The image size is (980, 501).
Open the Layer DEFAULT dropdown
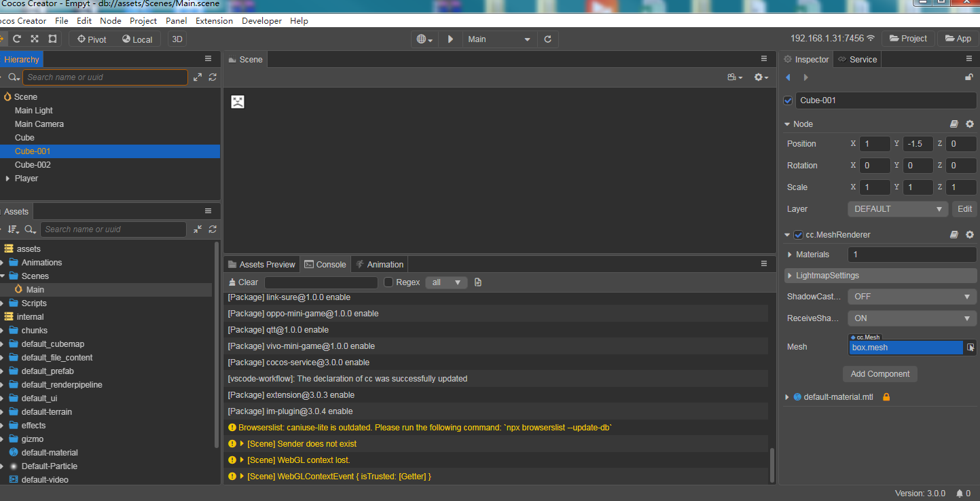coord(898,209)
